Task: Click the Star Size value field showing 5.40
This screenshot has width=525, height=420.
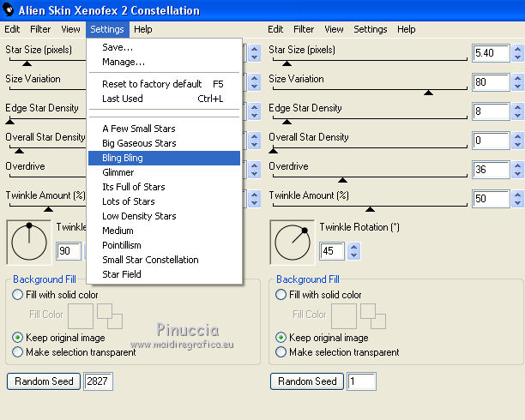Action: click(x=491, y=54)
